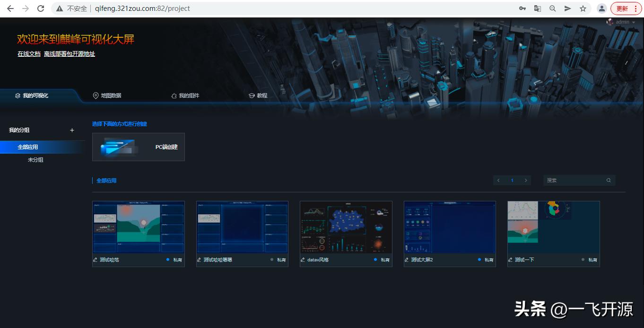Click the graduation cap icon on 教程 tab
644x328 pixels.
(251, 95)
